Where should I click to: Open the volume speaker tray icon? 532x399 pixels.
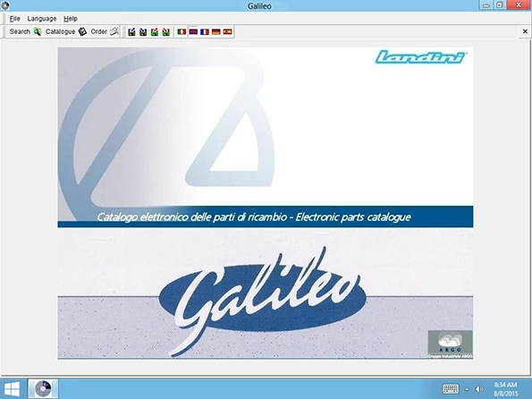(x=479, y=389)
